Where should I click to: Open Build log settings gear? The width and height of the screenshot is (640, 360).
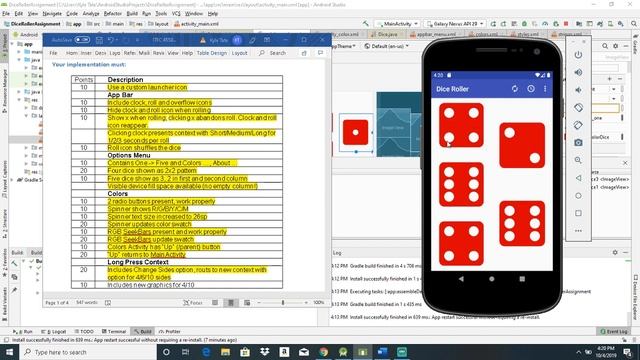tap(615, 253)
